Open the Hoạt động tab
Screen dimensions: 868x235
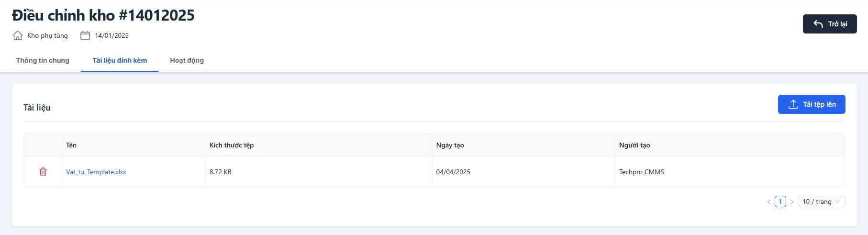click(x=187, y=60)
